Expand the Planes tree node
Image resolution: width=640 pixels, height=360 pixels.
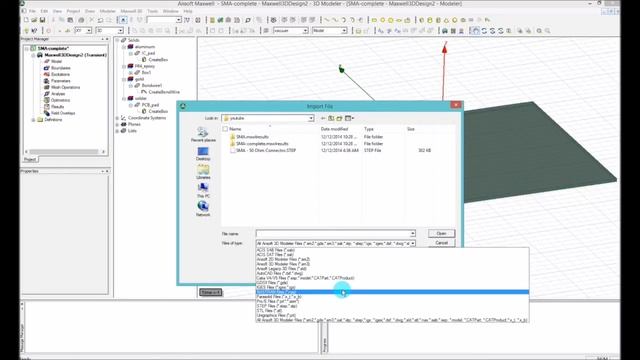pyautogui.click(x=118, y=124)
